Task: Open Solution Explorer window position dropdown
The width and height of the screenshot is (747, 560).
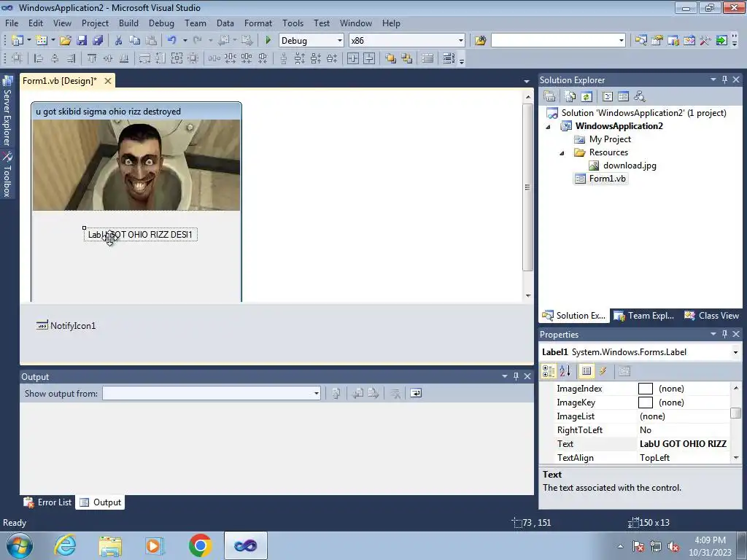Action: coord(713,79)
